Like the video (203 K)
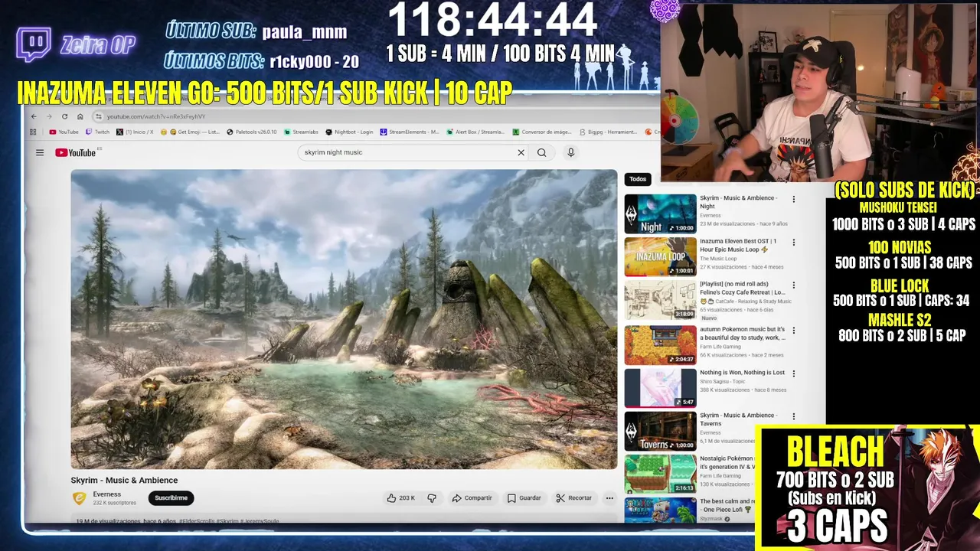 pos(400,497)
